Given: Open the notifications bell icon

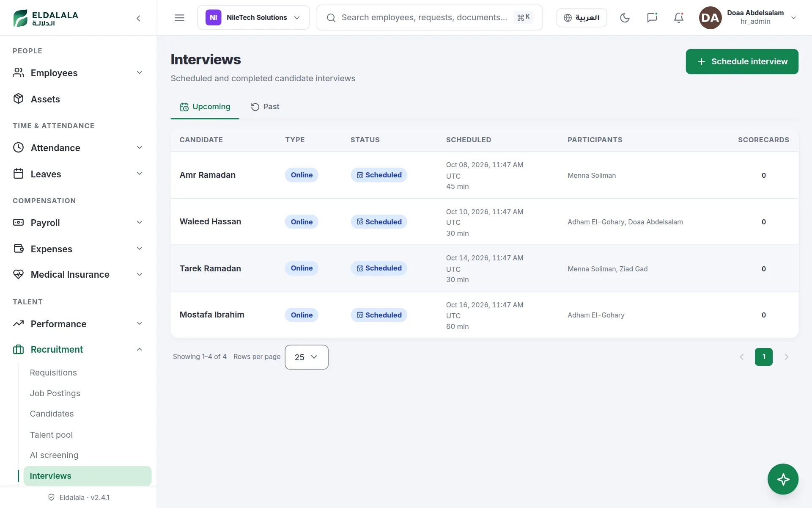Looking at the screenshot, I should pyautogui.click(x=679, y=18).
